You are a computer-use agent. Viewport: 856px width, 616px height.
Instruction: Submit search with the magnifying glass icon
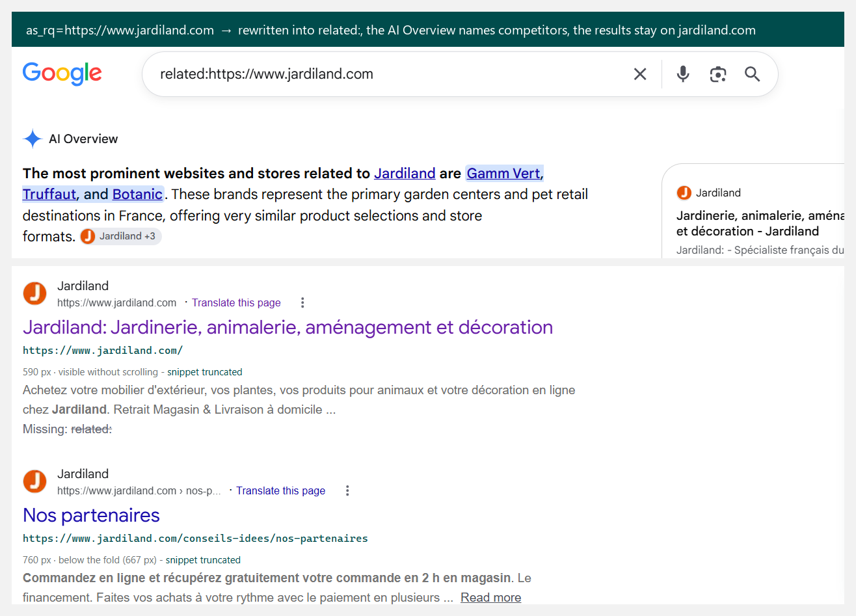(x=753, y=74)
